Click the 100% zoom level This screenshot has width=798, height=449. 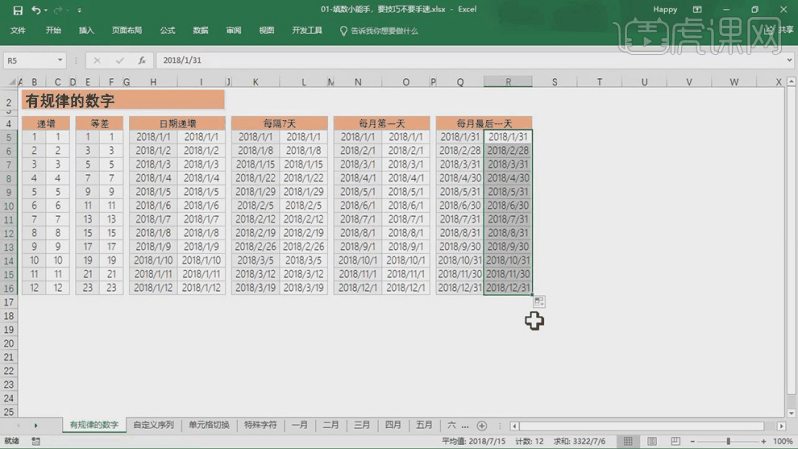point(782,441)
